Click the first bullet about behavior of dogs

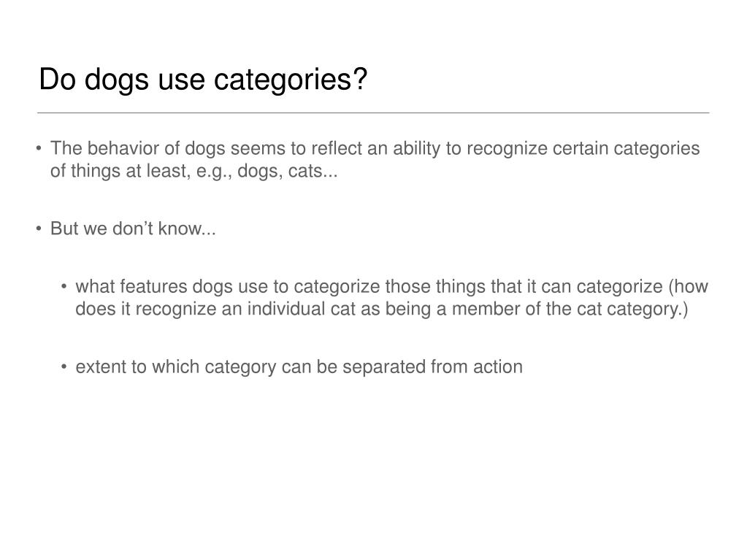point(375,159)
